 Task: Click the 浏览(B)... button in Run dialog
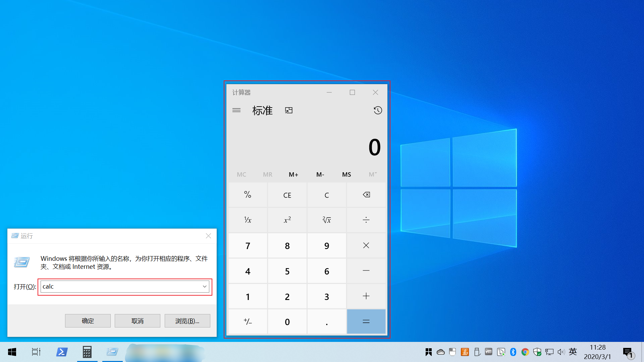coord(187,321)
